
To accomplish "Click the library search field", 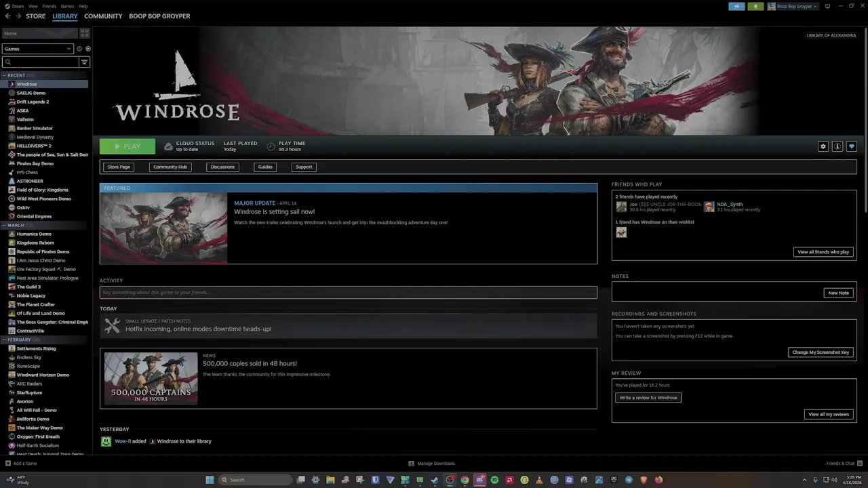I will [41, 62].
